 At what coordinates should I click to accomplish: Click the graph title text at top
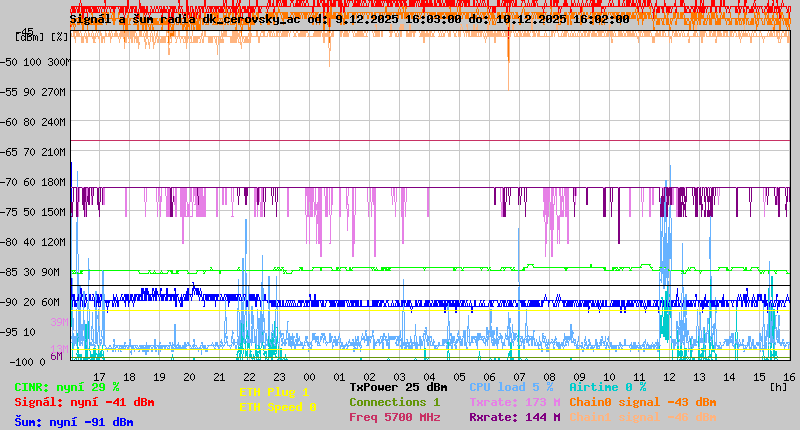(x=349, y=19)
